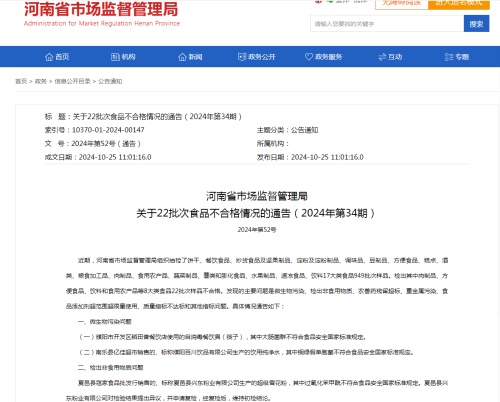This screenshot has width=500, height=402.
Task: Go to the 政务服务 menu item
Action: [x=323, y=57]
